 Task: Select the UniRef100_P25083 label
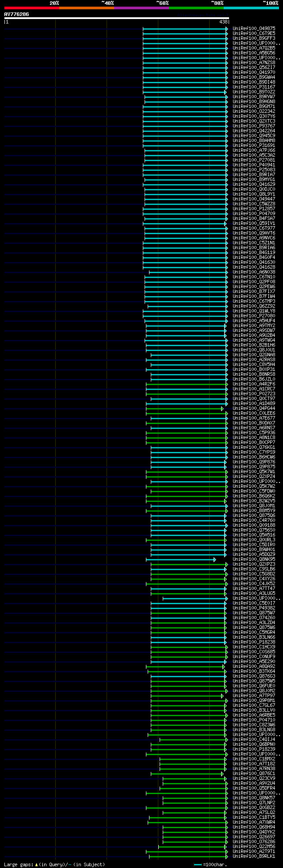[x=254, y=170]
